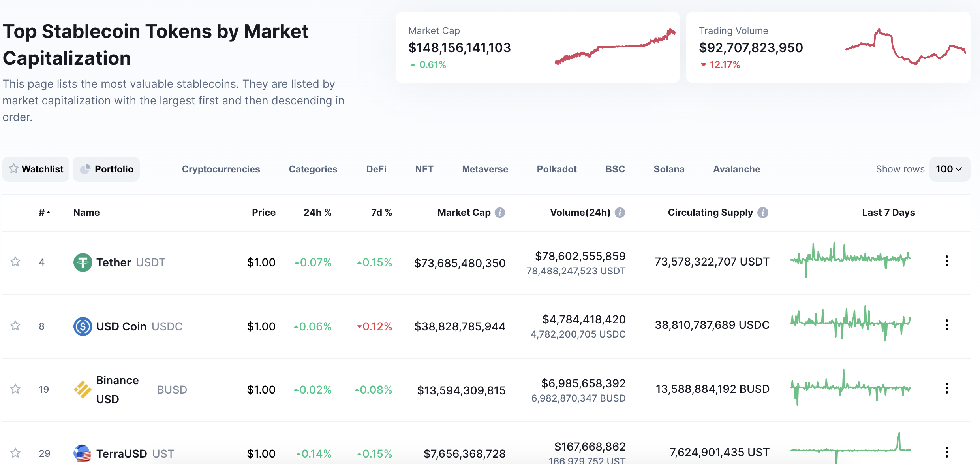Sort the table by the Price column
The image size is (980, 464).
point(264,213)
